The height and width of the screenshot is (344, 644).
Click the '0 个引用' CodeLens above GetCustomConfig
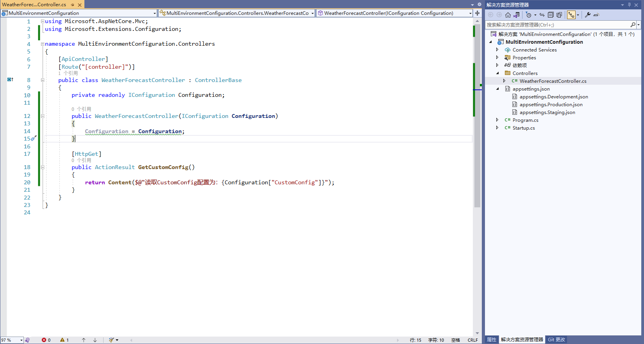(x=81, y=160)
